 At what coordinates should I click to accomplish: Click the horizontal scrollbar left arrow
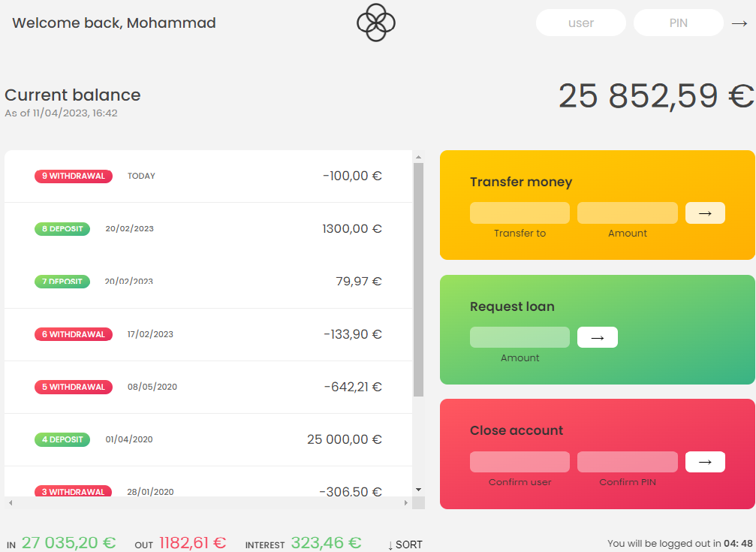click(11, 502)
